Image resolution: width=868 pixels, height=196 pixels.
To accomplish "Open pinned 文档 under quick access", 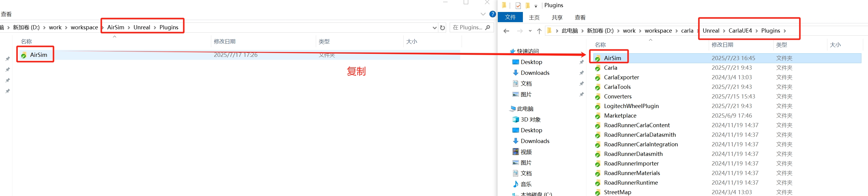I will click(x=526, y=84).
